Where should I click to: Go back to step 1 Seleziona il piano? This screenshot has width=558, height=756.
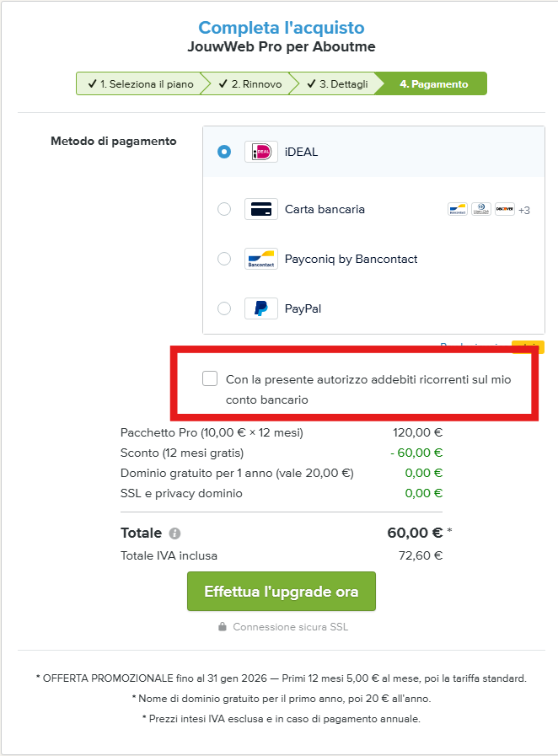(140, 84)
